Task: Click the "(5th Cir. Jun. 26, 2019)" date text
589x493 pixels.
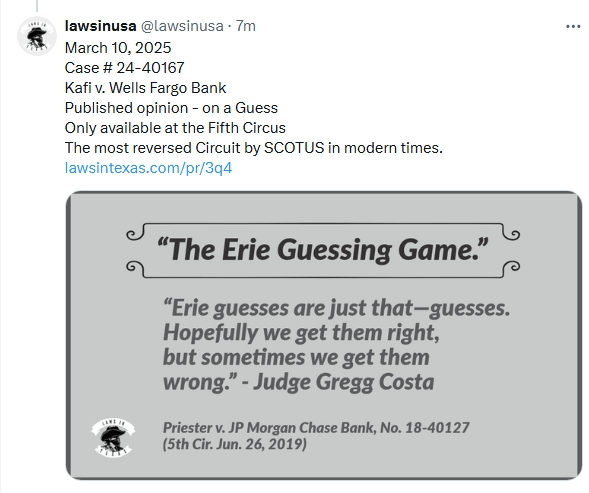Action: click(x=235, y=444)
